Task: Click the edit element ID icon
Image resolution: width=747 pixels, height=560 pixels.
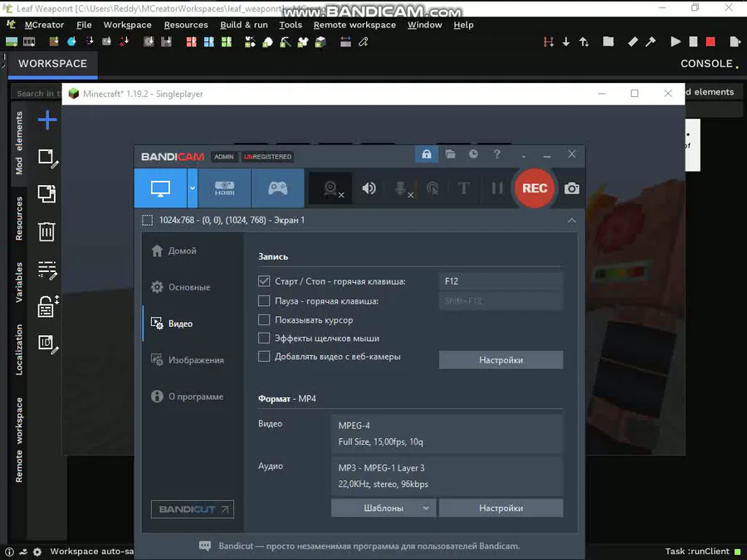Action: (x=47, y=343)
